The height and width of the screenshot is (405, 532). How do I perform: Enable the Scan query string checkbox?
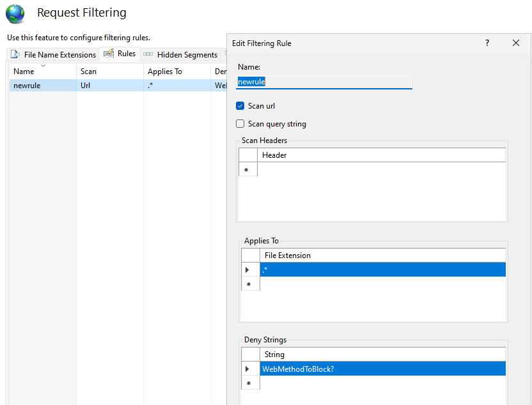click(240, 123)
